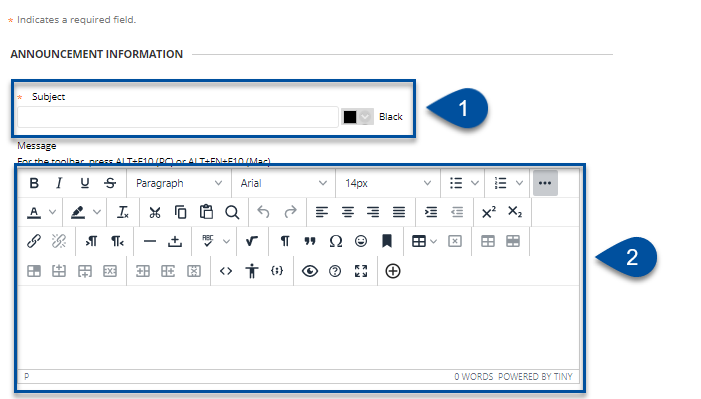Copy selection with the copy icon
701x399 pixels.
(x=181, y=212)
